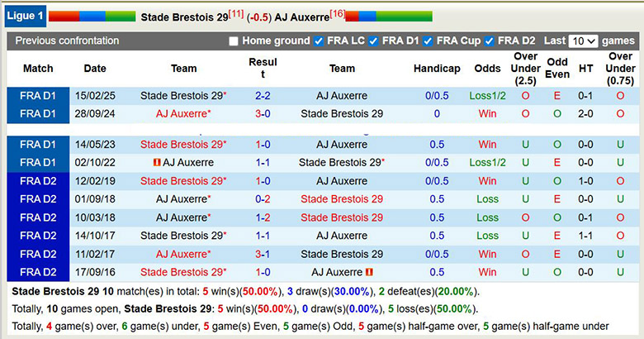Screen dimensions: 644x339
Task: Click the red card icon beside AJ Auxerre on 02/10/22
Action: click(x=157, y=163)
